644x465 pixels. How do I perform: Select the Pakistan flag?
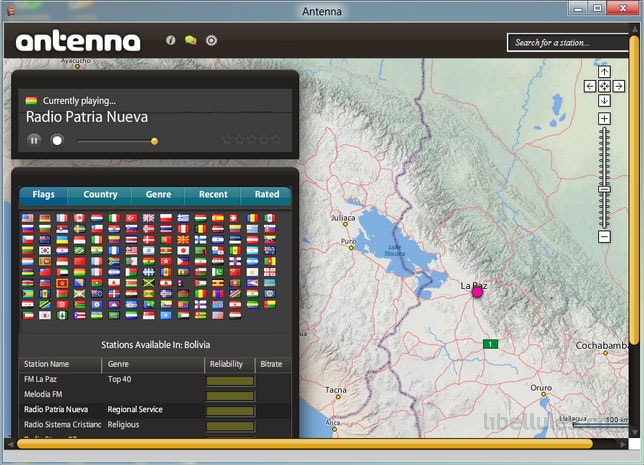tap(218, 272)
